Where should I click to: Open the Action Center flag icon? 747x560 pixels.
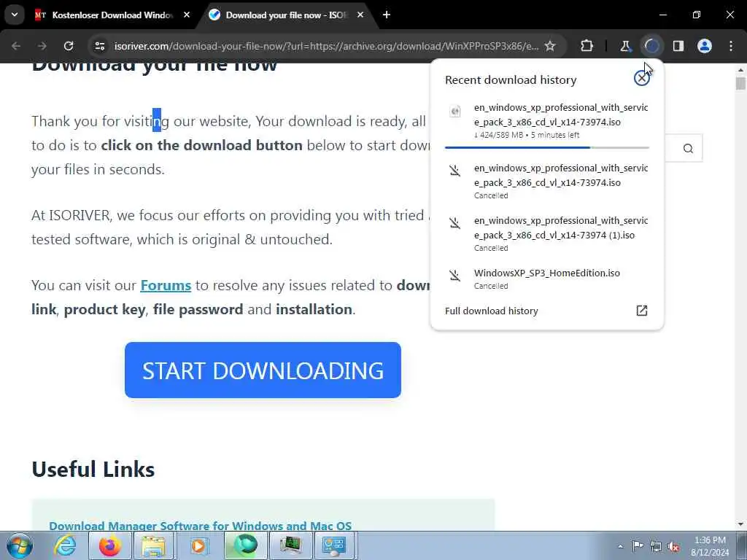click(x=638, y=546)
